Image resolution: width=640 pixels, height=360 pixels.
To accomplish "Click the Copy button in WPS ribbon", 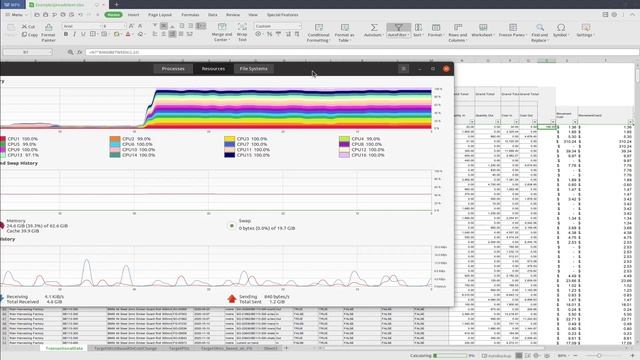I will point(29,35).
